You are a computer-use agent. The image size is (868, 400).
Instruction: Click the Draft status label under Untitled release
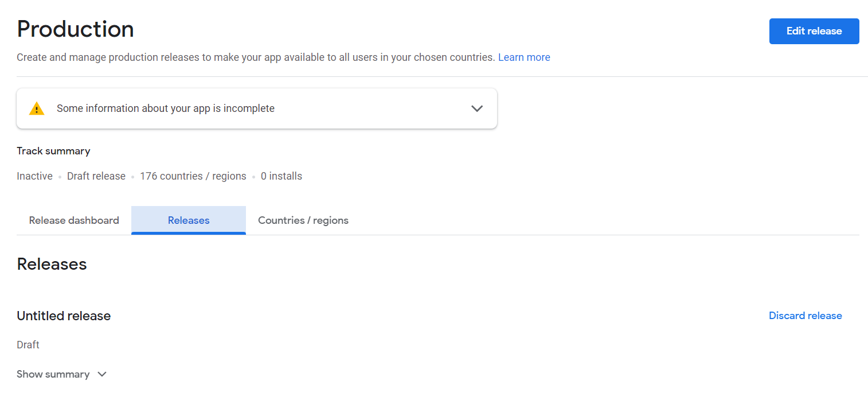28,345
